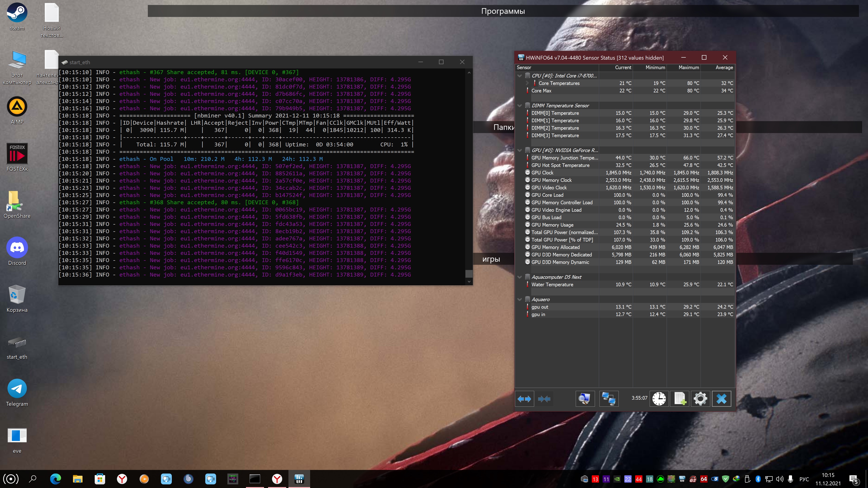Open the networked computers remote button
Screen dimensions: 868x488
[609, 399]
